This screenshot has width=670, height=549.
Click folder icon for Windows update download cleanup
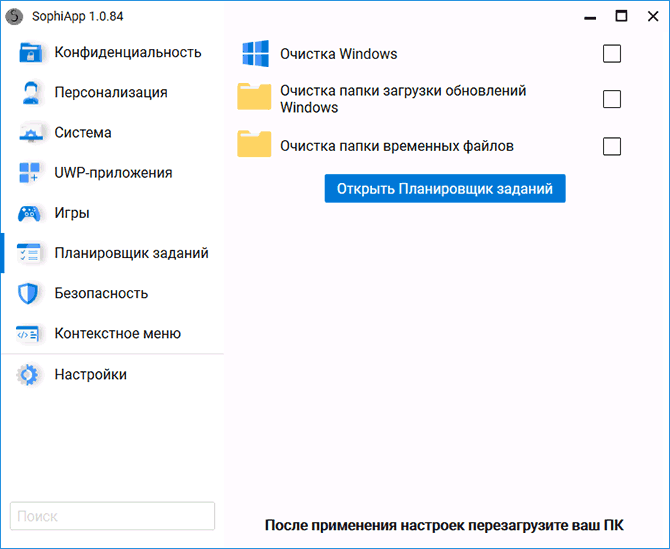click(254, 97)
